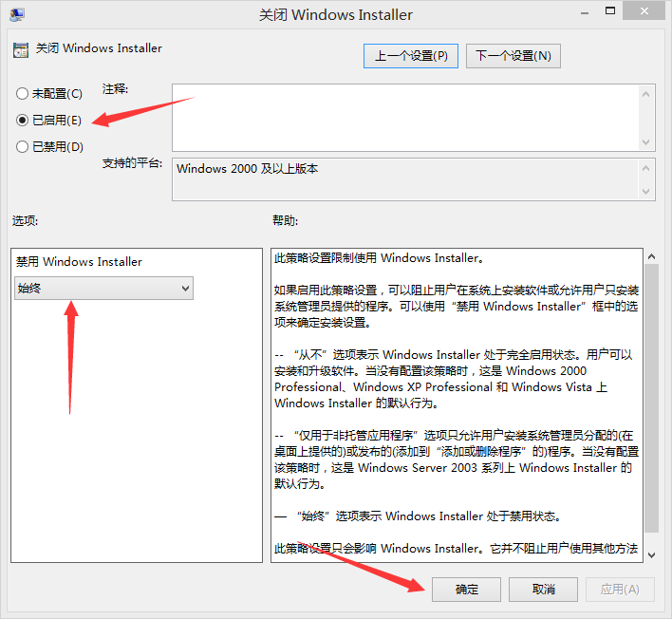Click the help panel scroll up arrow
The height and width of the screenshot is (619, 672).
point(651,256)
